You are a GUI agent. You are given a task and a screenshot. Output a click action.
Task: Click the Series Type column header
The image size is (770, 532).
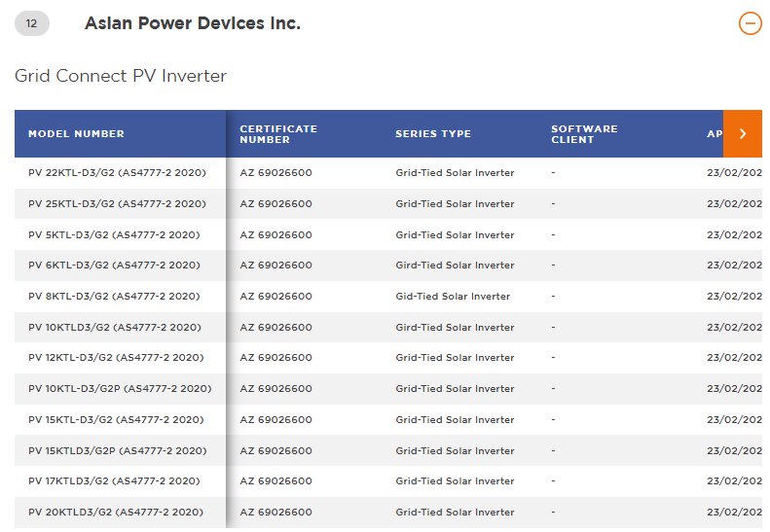coord(433,134)
